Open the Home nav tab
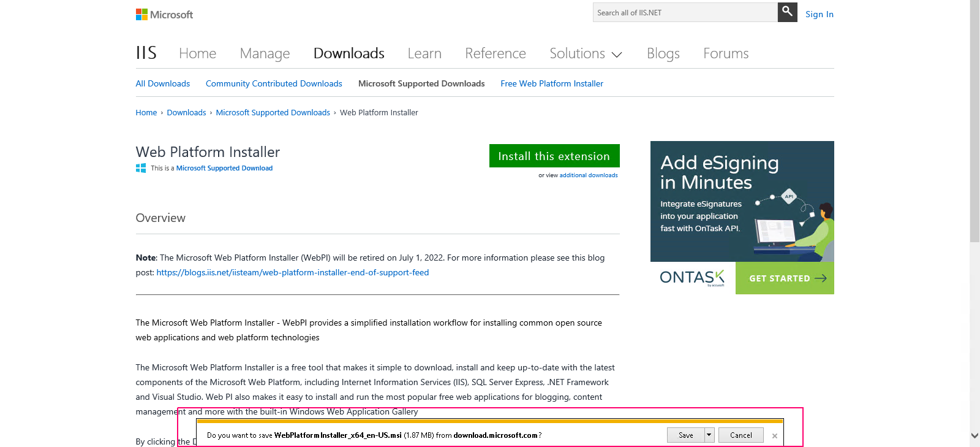 pos(197,53)
